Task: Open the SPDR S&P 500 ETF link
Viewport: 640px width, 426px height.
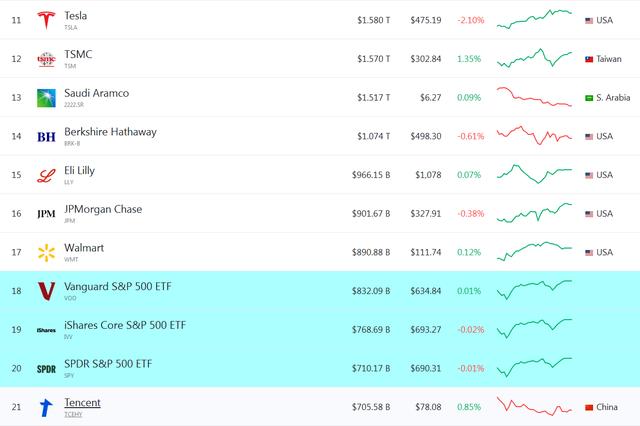Action: 109,364
